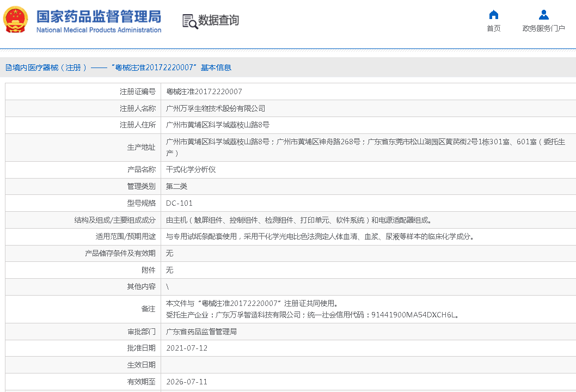Select 无 in the 附件 row
This screenshot has width=576, height=392.
click(x=169, y=270)
